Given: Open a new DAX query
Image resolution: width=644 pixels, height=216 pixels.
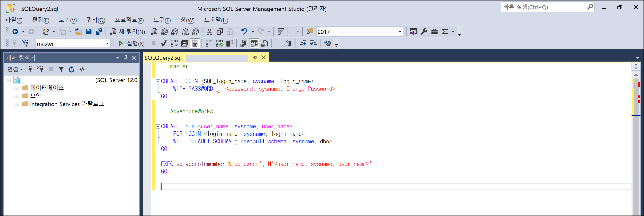Looking at the screenshot, I should coord(195,31).
